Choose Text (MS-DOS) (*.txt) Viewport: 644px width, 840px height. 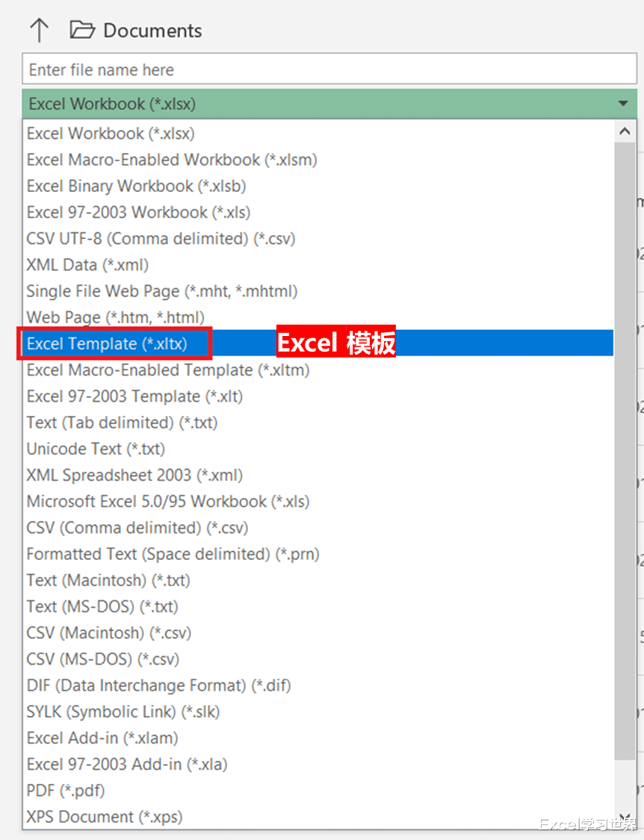(318, 606)
